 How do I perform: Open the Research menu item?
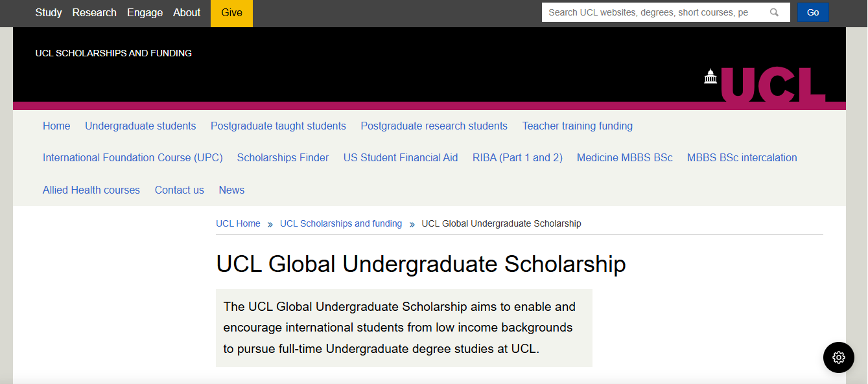click(x=94, y=12)
